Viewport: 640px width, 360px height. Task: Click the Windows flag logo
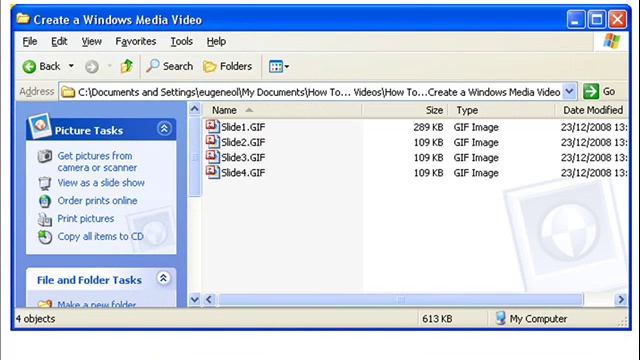(611, 41)
